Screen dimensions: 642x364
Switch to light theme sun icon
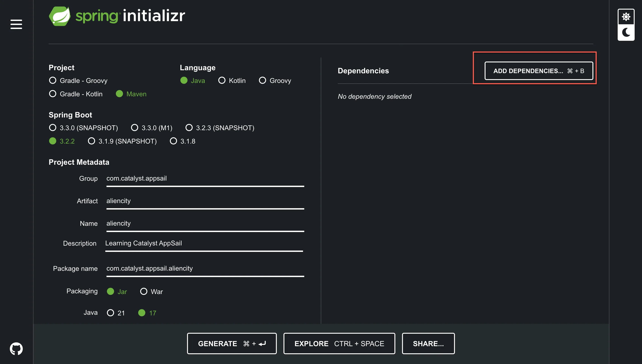[626, 17]
